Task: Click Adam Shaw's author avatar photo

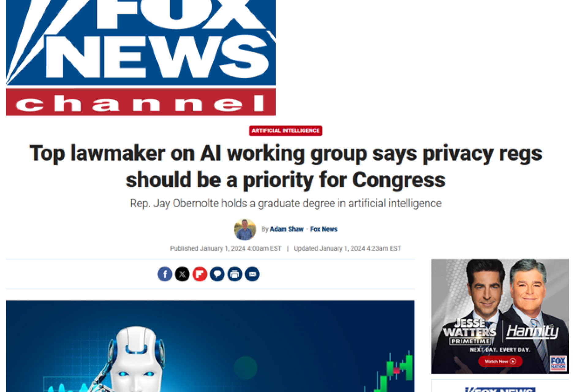Action: pos(245,230)
